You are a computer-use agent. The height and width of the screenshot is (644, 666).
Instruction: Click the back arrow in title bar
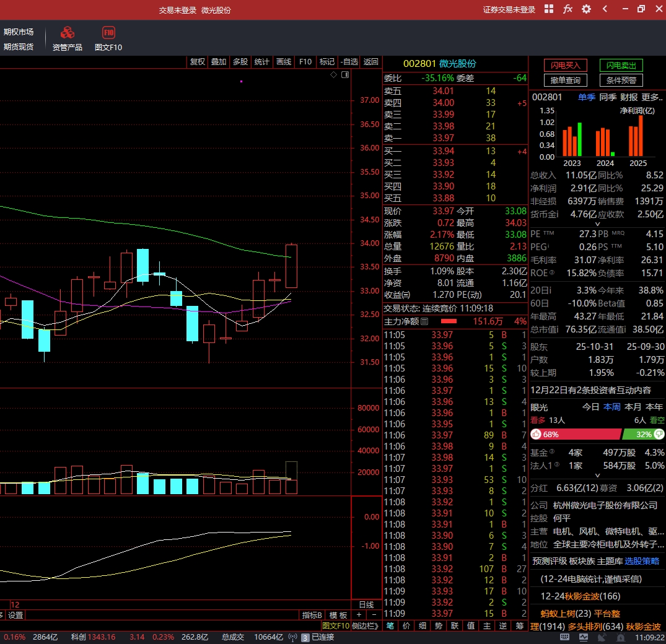(605, 9)
